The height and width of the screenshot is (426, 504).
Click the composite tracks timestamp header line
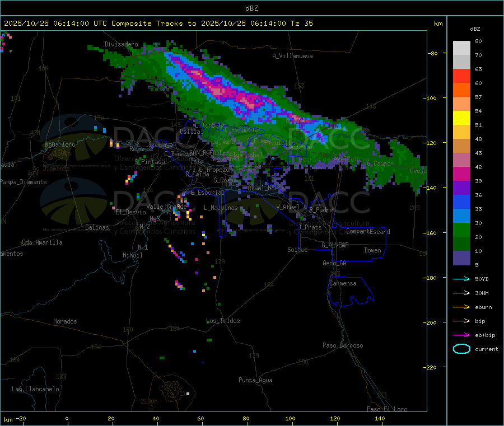pos(158,24)
